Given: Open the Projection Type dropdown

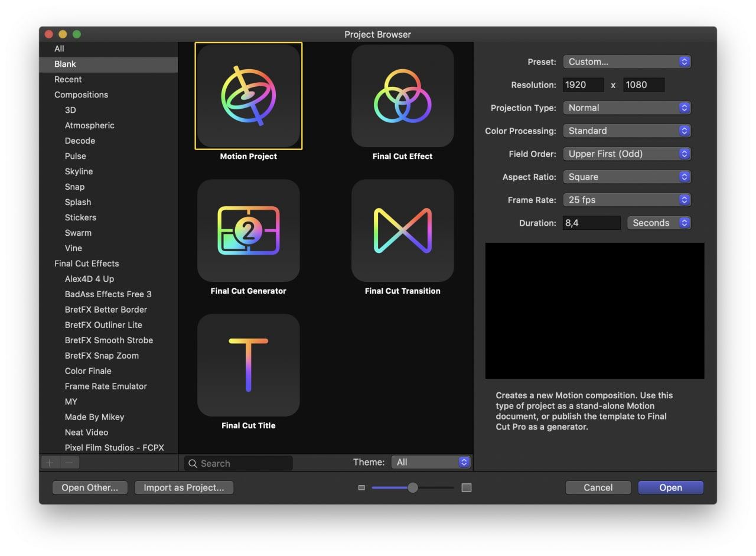Looking at the screenshot, I should pyautogui.click(x=627, y=108).
